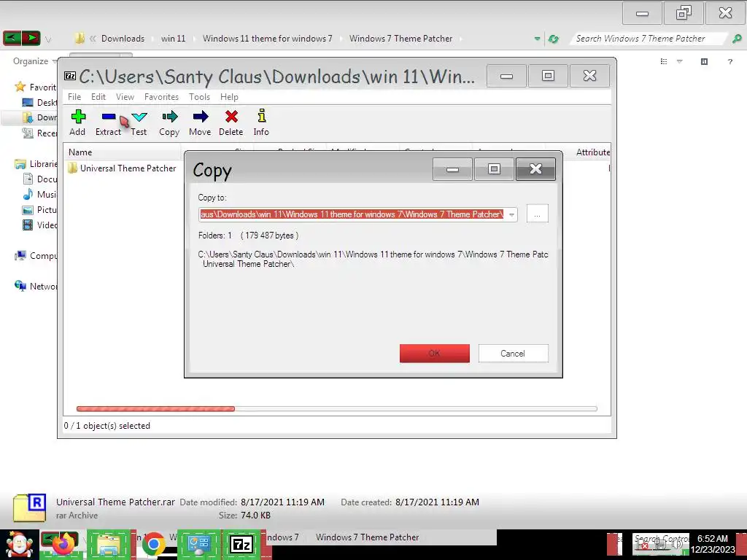
Task: Select Downloads in the Explorer navigation pane
Action: [39, 117]
